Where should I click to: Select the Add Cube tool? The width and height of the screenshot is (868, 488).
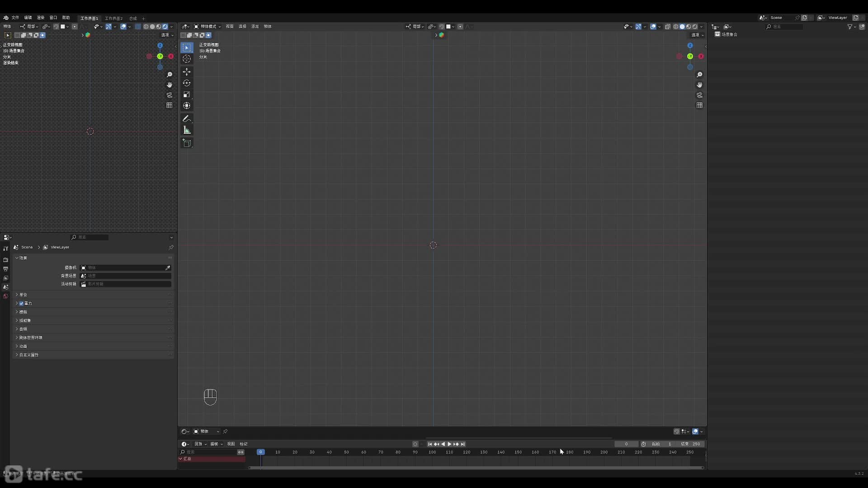coord(187,143)
